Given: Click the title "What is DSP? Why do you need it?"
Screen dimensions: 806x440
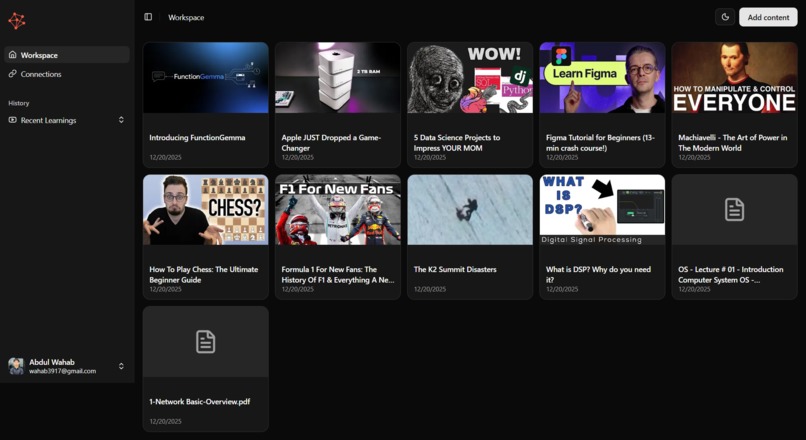Looking at the screenshot, I should tap(598, 274).
